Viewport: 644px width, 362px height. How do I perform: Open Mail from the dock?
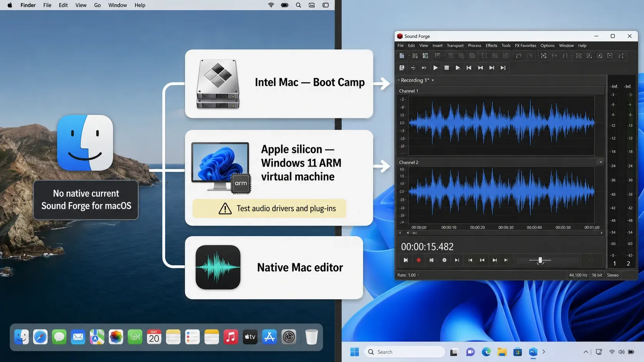(78, 337)
